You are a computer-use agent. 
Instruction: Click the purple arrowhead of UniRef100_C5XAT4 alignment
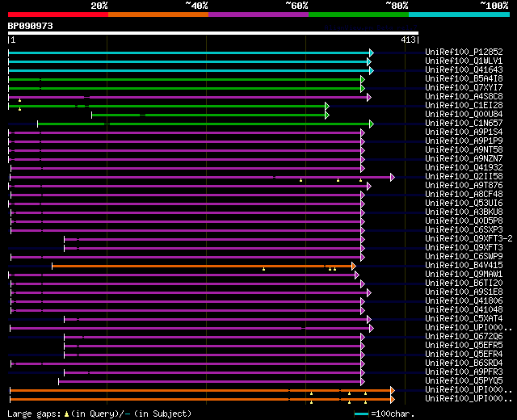[369, 320]
